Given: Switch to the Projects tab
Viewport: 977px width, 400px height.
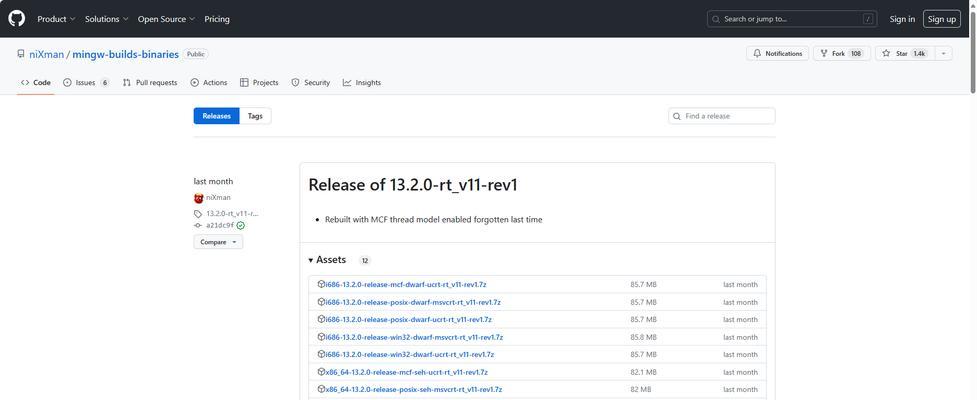Looking at the screenshot, I should tap(259, 82).
